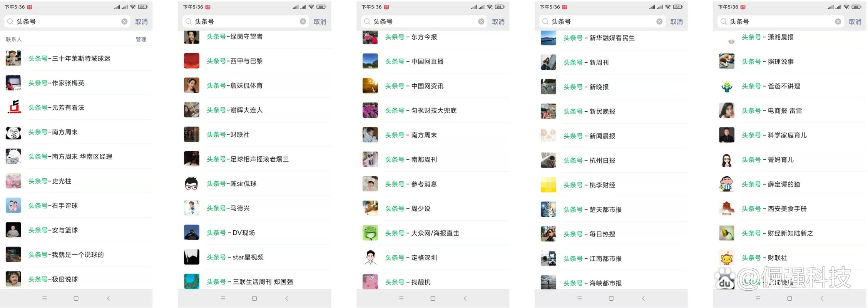Screen dimensions: 868x308
Task: Open contact 头条号-足球相声摇滚老爆三
Action: coord(254,159)
